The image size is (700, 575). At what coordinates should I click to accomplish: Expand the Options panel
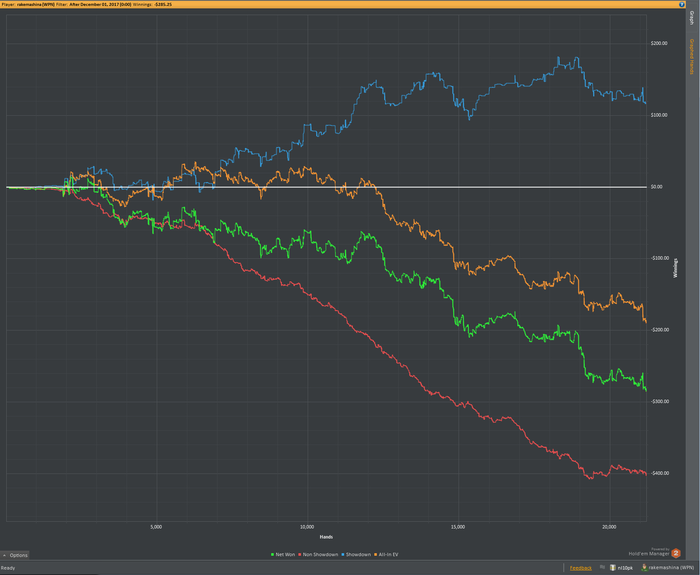coord(15,555)
